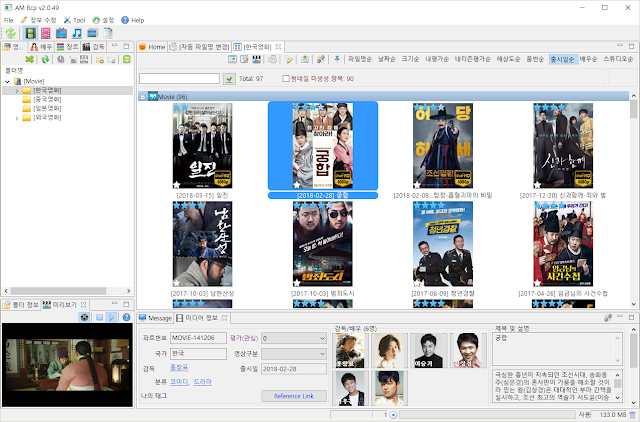Open the 코미디 genre link
640x422 pixels.
pos(180,382)
